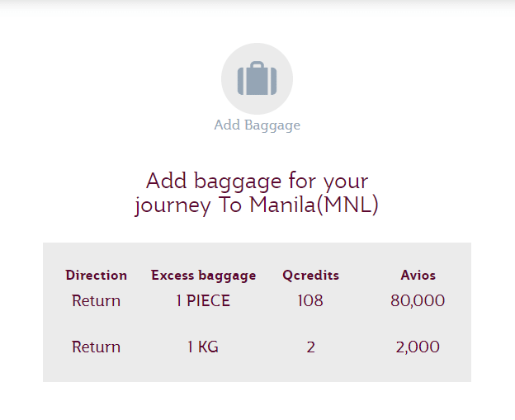This screenshot has height=420, width=515.
Task: Click 'Add baggage for your' heading line
Action: click(257, 180)
